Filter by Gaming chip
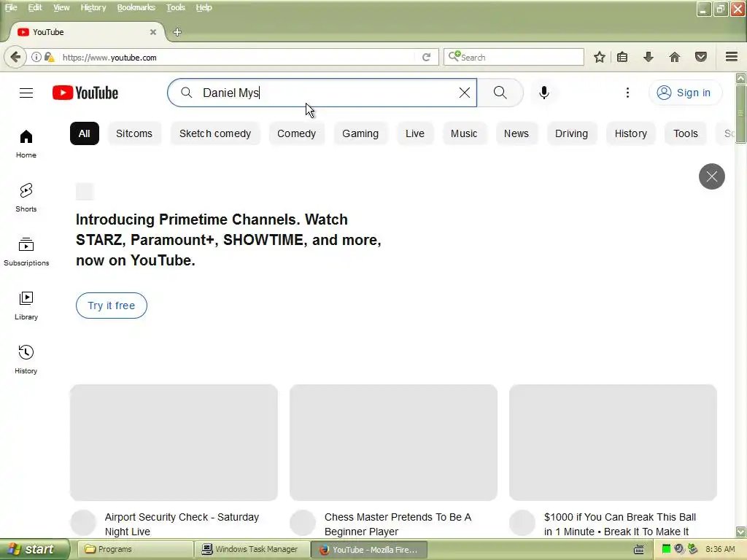 pos(360,133)
